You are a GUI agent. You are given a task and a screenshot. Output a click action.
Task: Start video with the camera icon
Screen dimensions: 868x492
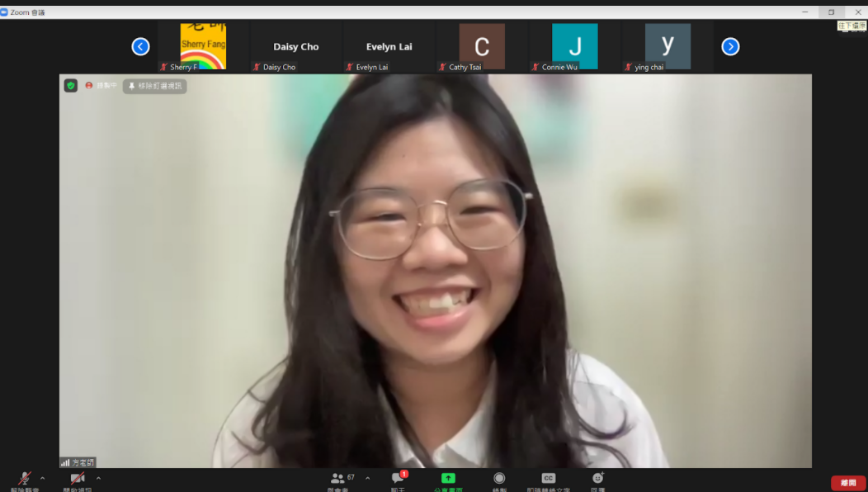pos(77,479)
